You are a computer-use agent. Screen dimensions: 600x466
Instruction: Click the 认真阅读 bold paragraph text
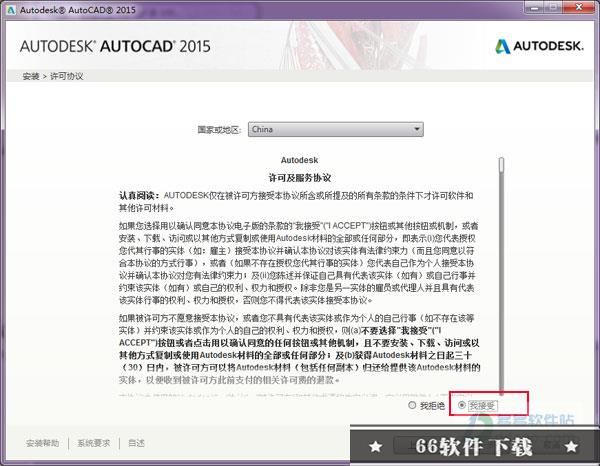coord(140,196)
